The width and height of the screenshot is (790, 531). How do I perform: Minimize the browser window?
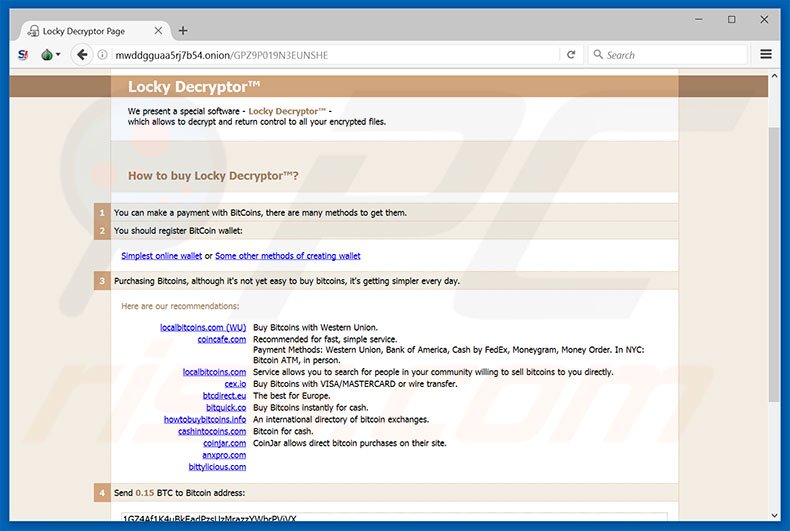(x=699, y=20)
